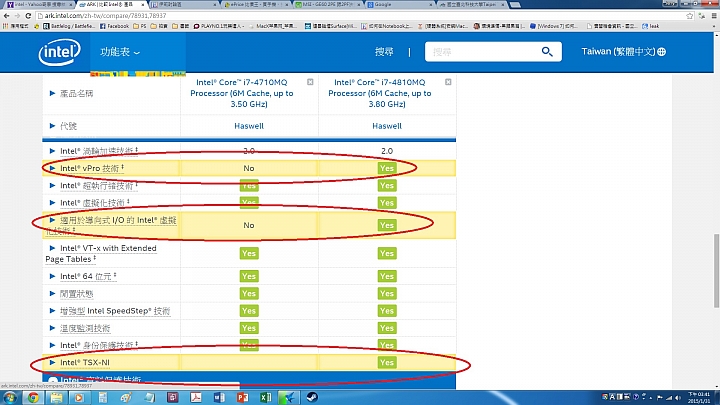This screenshot has height=405, width=720.
Task: Click the No value for directed I/O virtualization row
Action: tap(249, 225)
